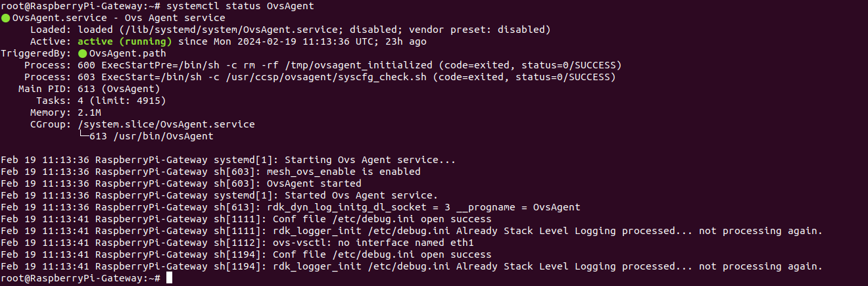Image resolution: width=868 pixels, height=286 pixels.
Task: Click the tree branch symbol before 613 /usr/bin/OvsAgent
Action: 84,136
